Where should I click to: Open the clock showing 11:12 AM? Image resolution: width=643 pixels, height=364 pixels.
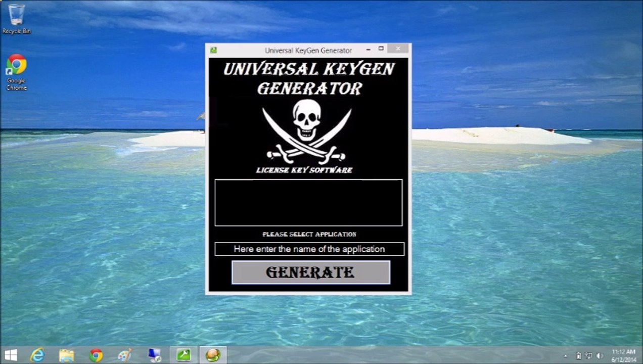pos(623,355)
